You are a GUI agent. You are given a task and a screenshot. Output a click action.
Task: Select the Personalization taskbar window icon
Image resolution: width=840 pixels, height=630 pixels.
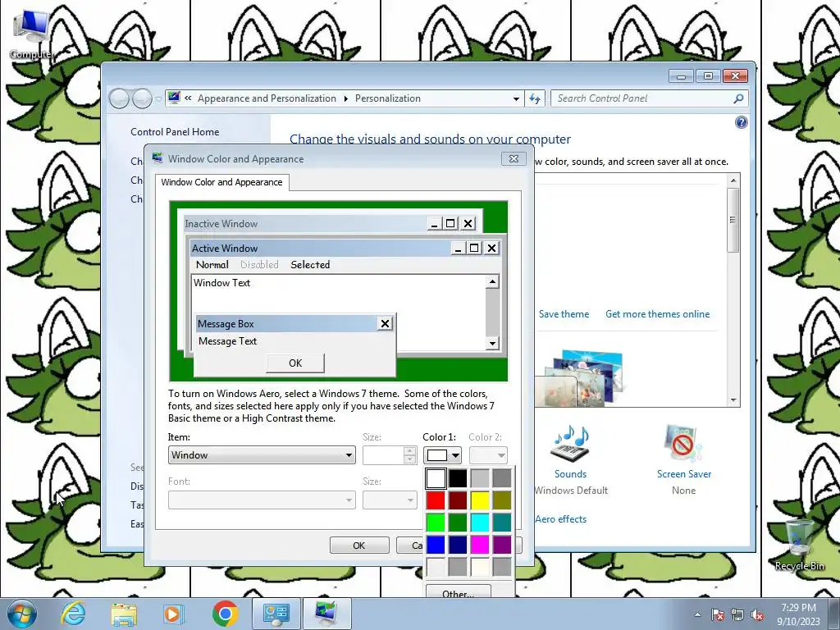click(326, 614)
